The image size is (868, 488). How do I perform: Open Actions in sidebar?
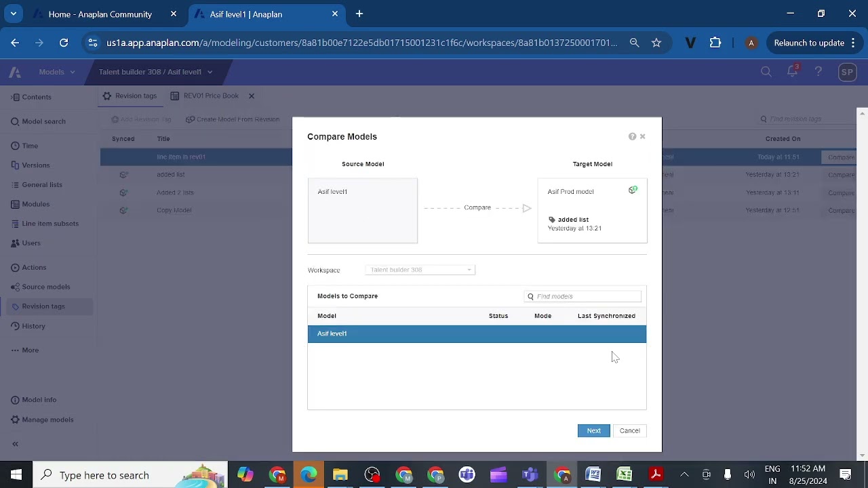coord(28,267)
